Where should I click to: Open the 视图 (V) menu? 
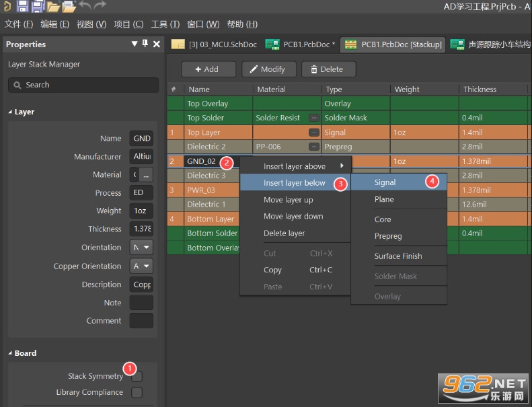[x=91, y=24]
